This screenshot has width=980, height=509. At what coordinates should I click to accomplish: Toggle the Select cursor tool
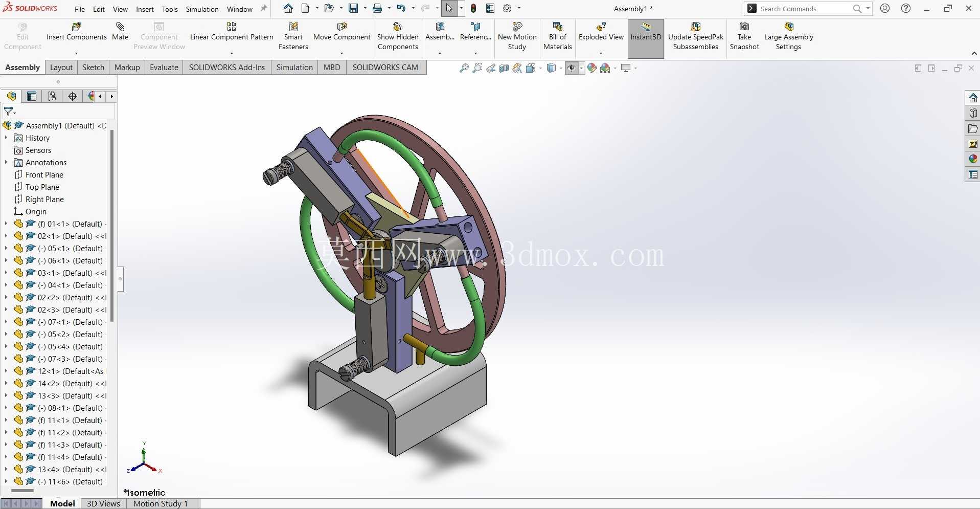449,8
